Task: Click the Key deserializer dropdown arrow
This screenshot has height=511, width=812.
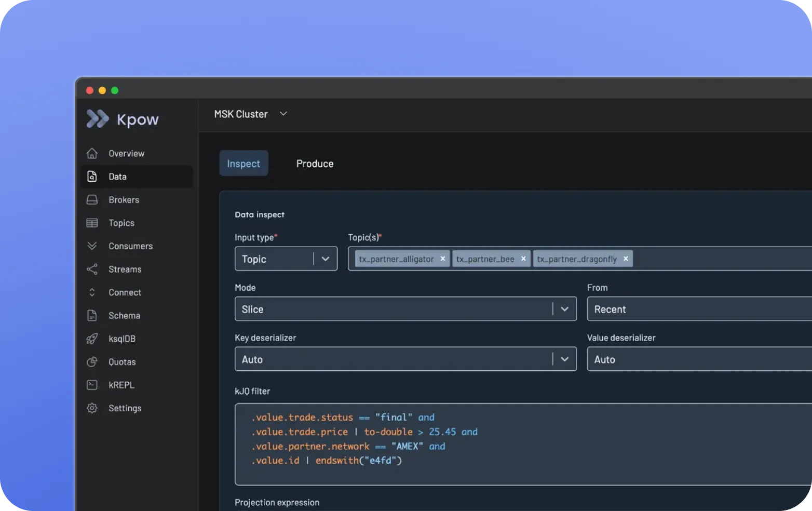Action: [x=565, y=359]
